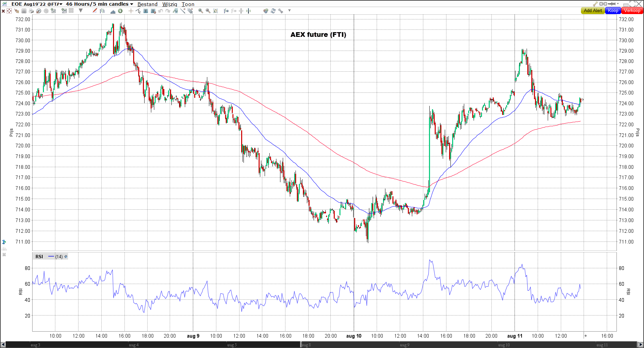Click the fit-to-window zoom icon
This screenshot has width=644, height=348.
(216, 11)
